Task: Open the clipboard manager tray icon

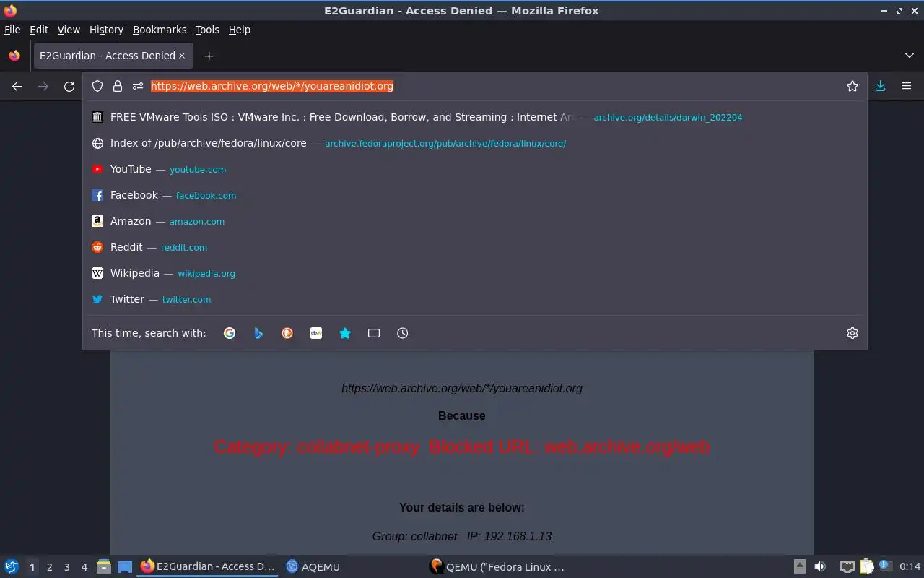Action: [866, 567]
